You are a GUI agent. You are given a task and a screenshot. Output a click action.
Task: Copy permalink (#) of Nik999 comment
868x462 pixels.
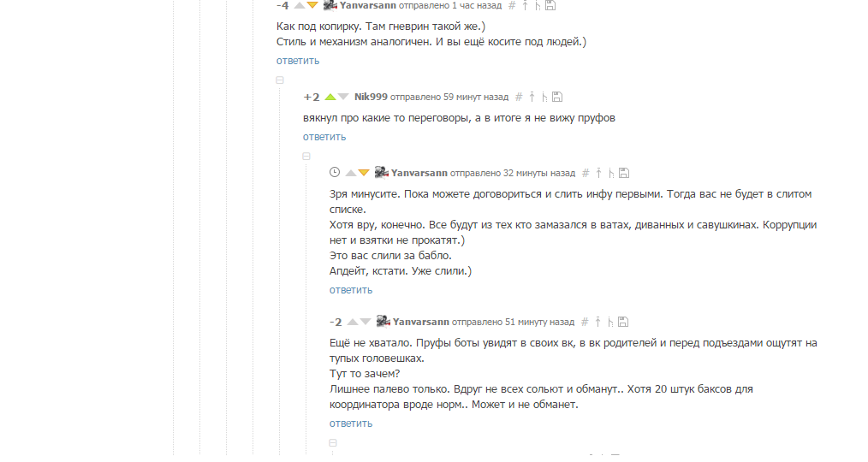click(518, 97)
